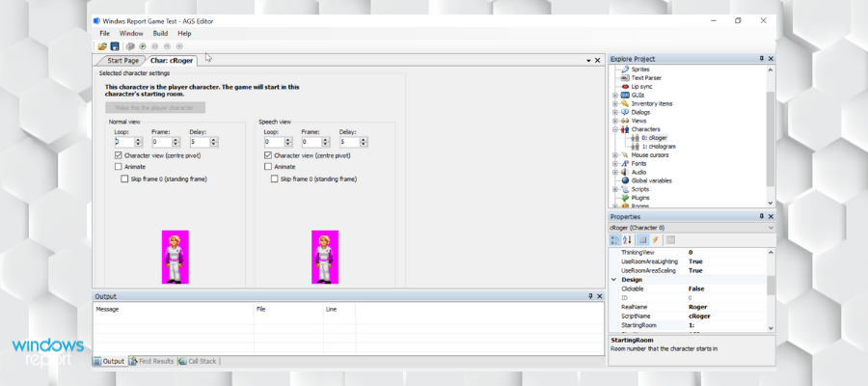Open the document tab list dropdown arrow
This screenshot has width=868, height=386.
tap(588, 61)
